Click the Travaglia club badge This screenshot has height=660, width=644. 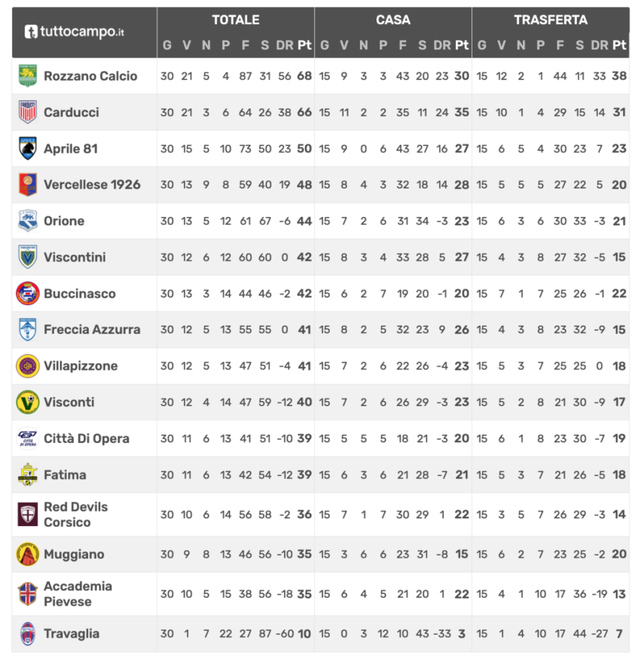(x=27, y=634)
